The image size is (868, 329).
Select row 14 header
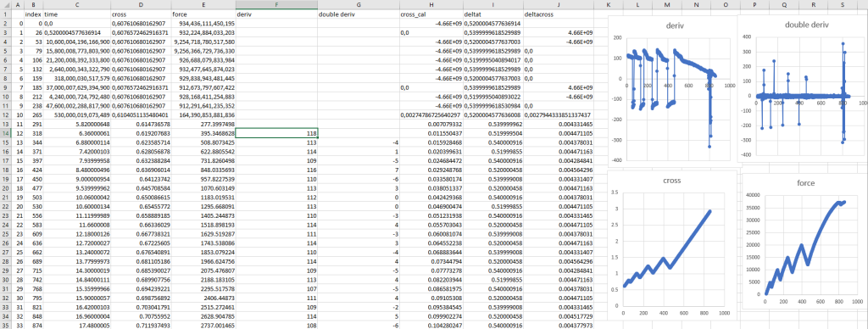pos(6,133)
